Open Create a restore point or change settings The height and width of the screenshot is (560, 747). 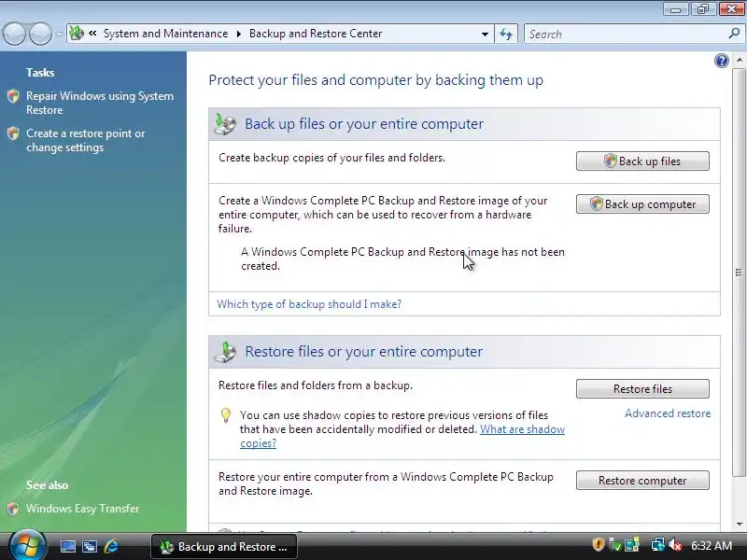coord(85,141)
